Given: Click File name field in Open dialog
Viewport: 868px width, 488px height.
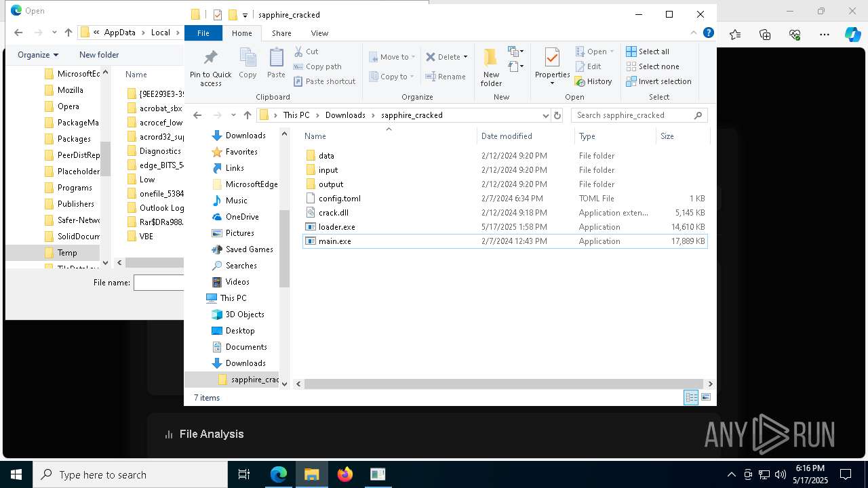Looking at the screenshot, I should pyautogui.click(x=159, y=283).
